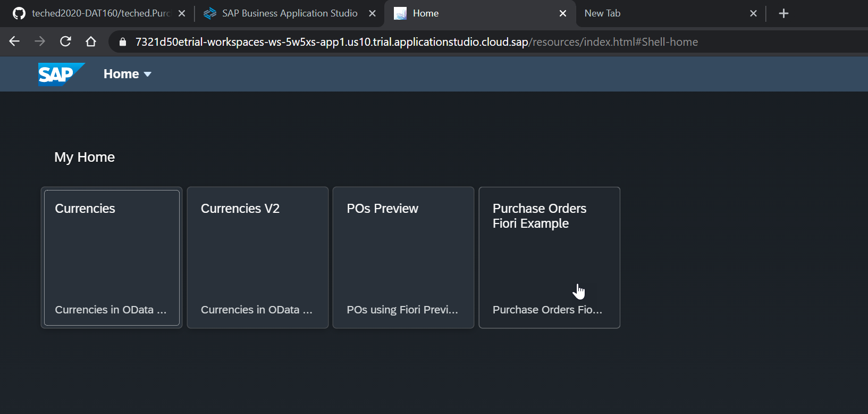This screenshot has width=868, height=414.
Task: Switch to SAP Business Application Studio tab
Action: click(290, 13)
